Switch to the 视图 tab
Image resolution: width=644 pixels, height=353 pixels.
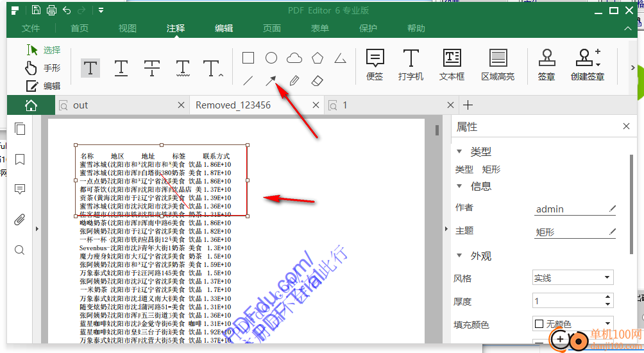127,28
